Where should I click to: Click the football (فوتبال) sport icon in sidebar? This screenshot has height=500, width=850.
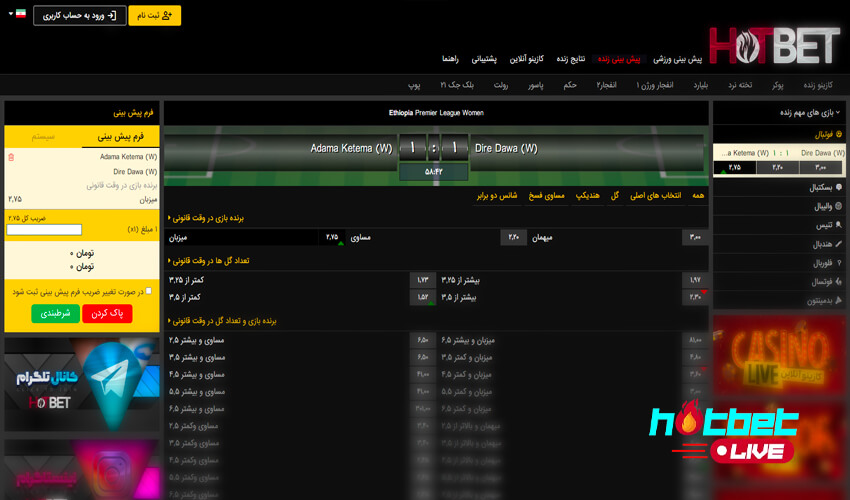click(x=839, y=133)
